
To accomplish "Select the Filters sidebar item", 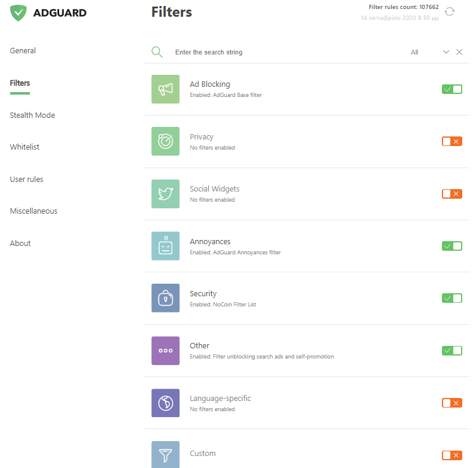I will coord(20,83).
